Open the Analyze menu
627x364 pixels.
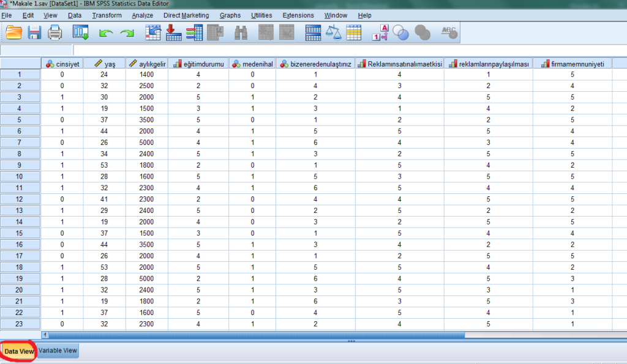point(143,15)
